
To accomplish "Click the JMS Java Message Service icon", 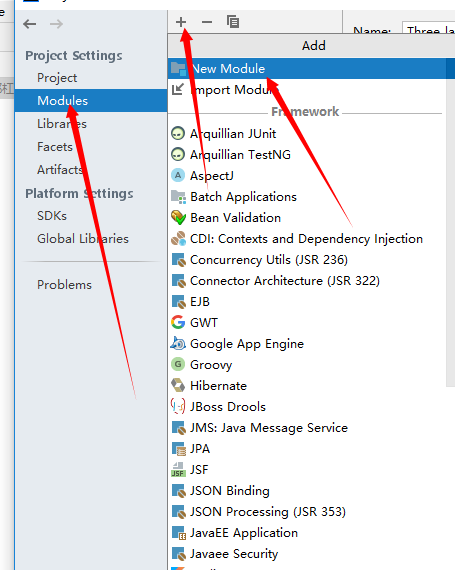I will pyautogui.click(x=178, y=428).
